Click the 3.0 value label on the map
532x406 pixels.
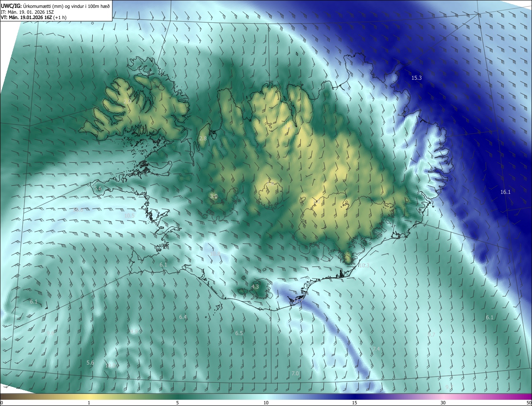(214, 196)
